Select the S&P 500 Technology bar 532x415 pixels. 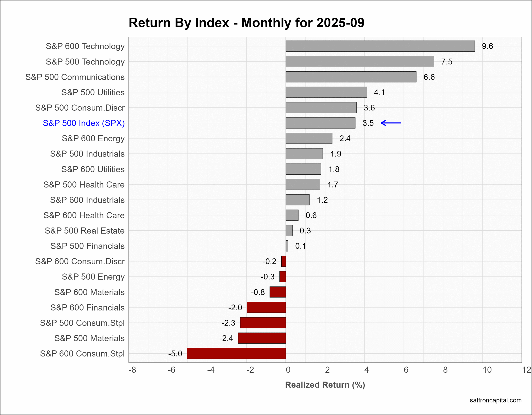pyautogui.click(x=360, y=61)
